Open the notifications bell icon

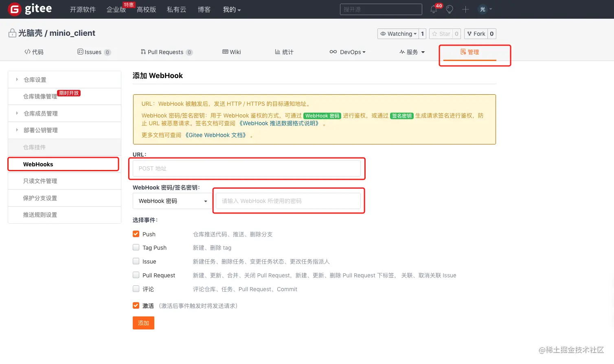[x=434, y=9]
